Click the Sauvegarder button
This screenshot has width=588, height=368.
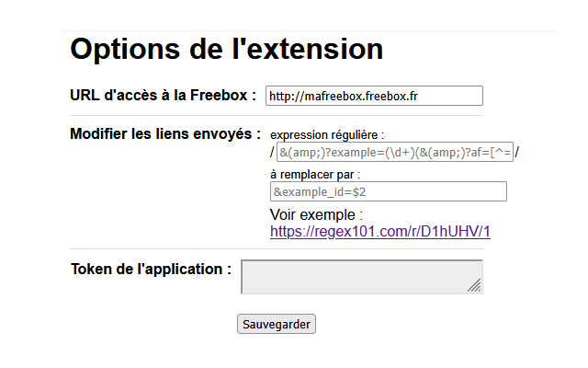point(277,324)
